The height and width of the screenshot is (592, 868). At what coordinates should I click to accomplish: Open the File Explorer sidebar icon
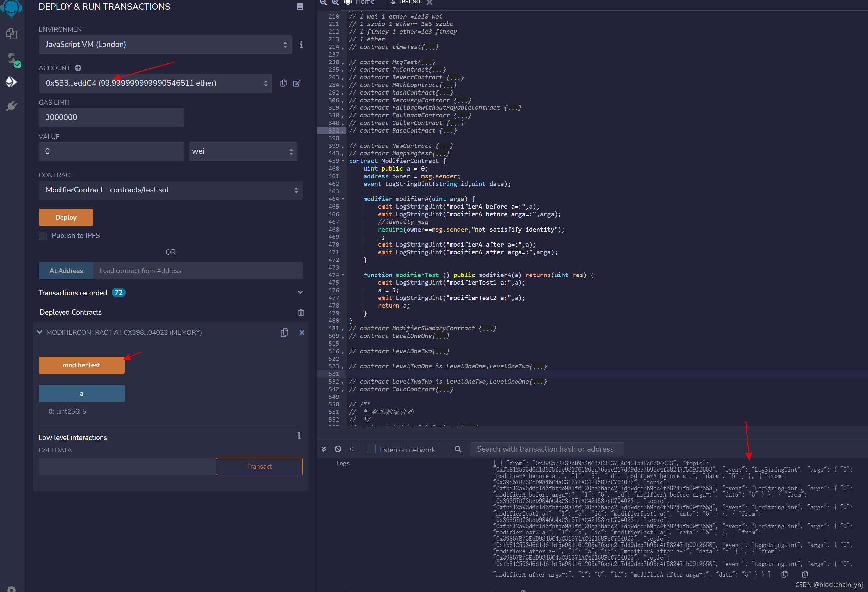click(x=11, y=34)
